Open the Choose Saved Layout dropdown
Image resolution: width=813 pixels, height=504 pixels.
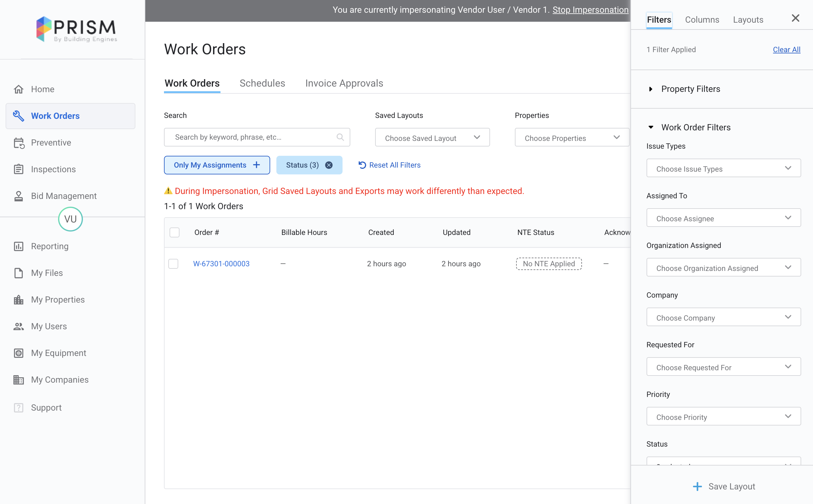432,138
